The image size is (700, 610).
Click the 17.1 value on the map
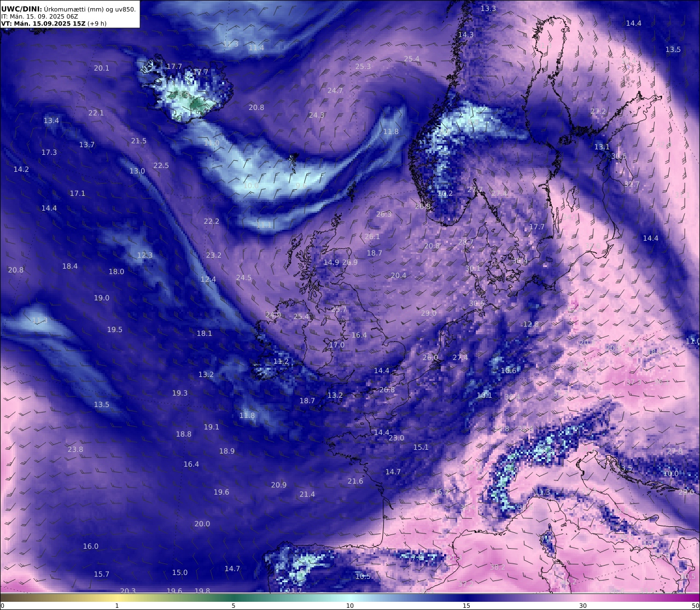(78, 194)
